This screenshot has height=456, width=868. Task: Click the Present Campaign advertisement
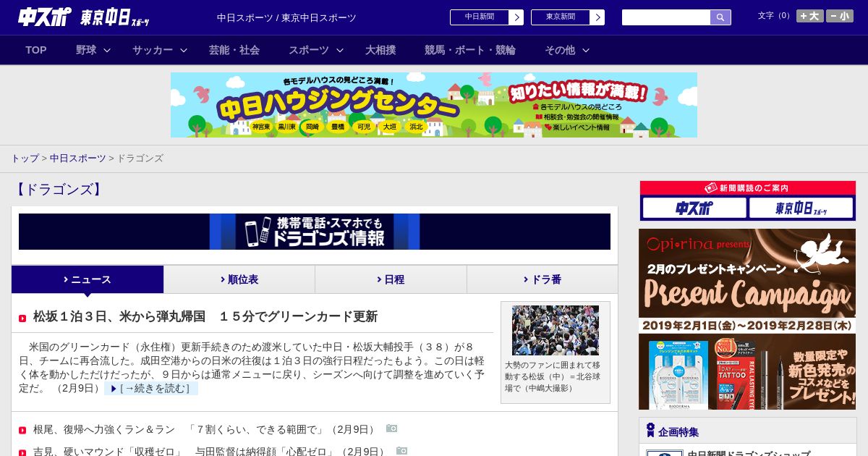747,319
